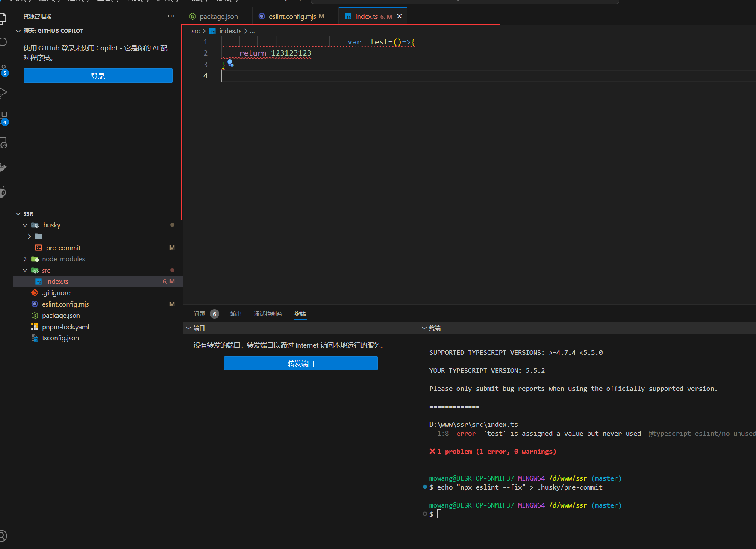
Task: Open Remote Explorer icon in activity bar
Action: pos(3,143)
